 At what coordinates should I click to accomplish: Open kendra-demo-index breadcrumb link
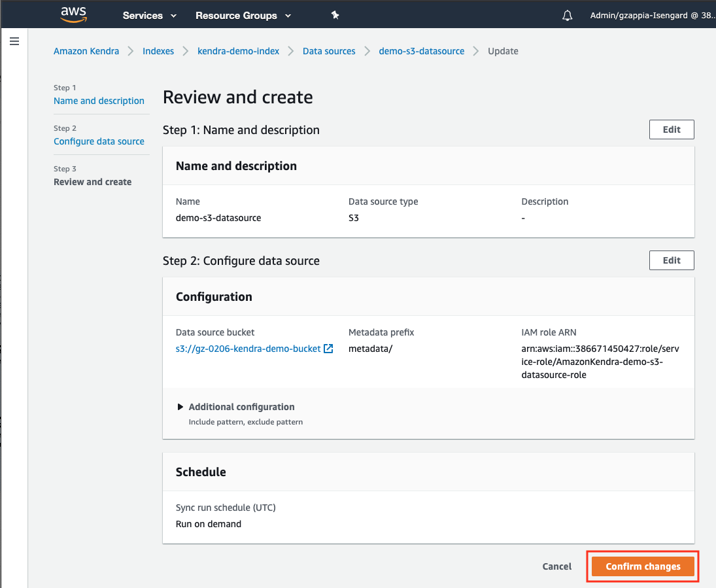[239, 51]
